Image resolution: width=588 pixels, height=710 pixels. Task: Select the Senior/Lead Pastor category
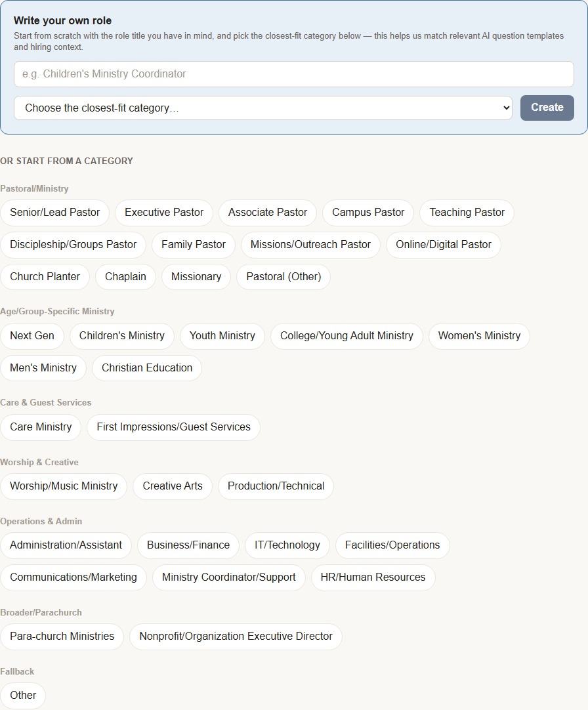(x=55, y=213)
